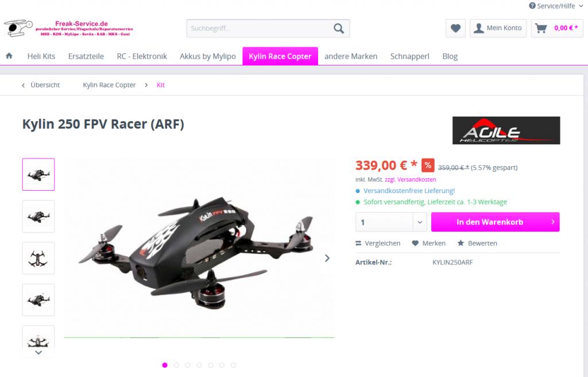Focus the Suchbegriff search field
The image size is (588, 377).
click(x=259, y=29)
